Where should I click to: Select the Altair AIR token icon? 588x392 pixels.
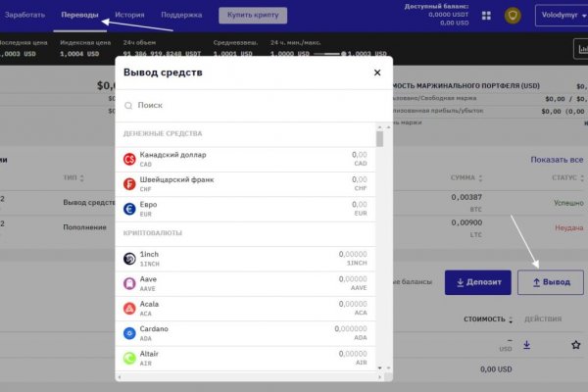tap(129, 359)
